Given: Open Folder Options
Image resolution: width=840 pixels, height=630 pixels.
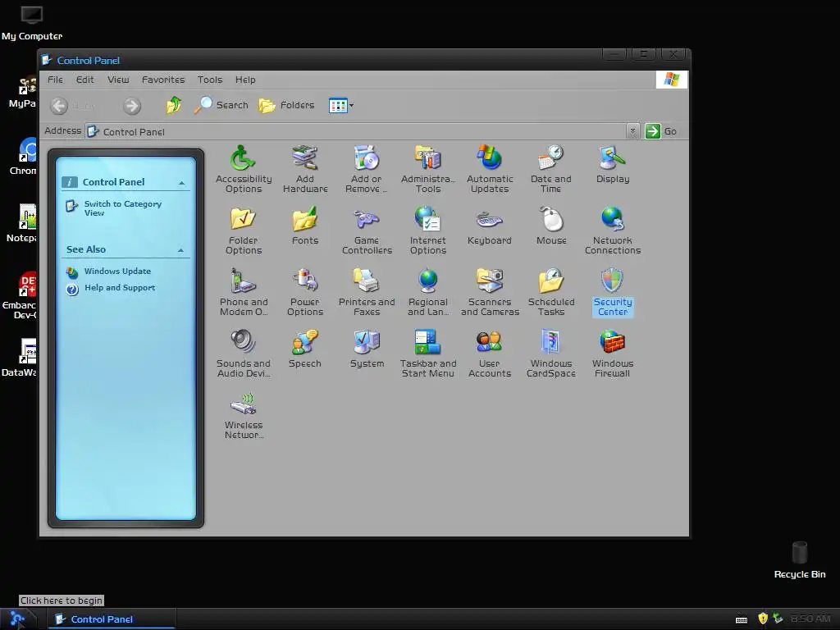Looking at the screenshot, I should [243, 230].
